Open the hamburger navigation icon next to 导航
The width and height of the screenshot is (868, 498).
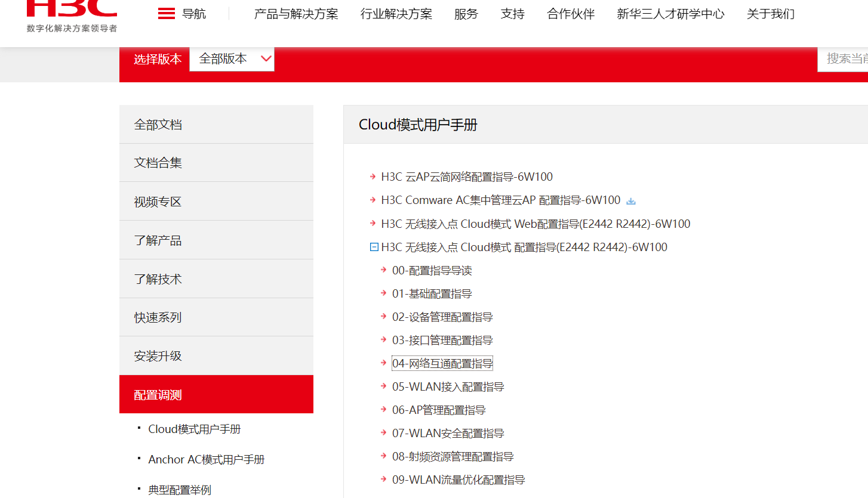(x=167, y=14)
